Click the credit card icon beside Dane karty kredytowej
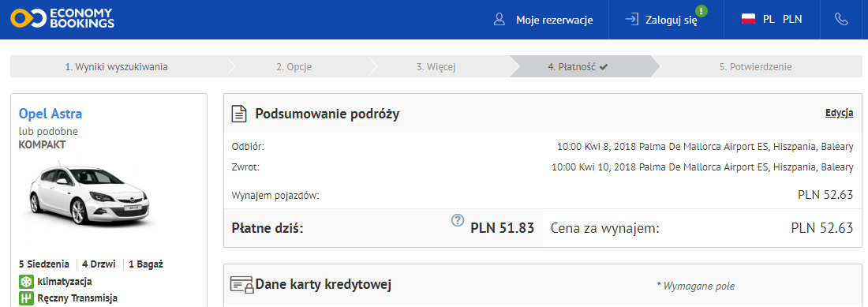The width and height of the screenshot is (868, 307). pyautogui.click(x=242, y=285)
